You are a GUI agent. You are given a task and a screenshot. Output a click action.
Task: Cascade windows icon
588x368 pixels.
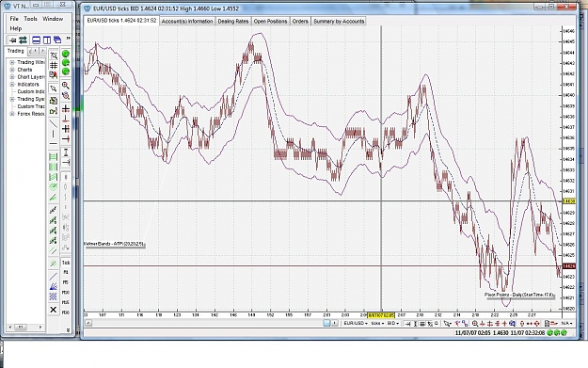(x=57, y=40)
